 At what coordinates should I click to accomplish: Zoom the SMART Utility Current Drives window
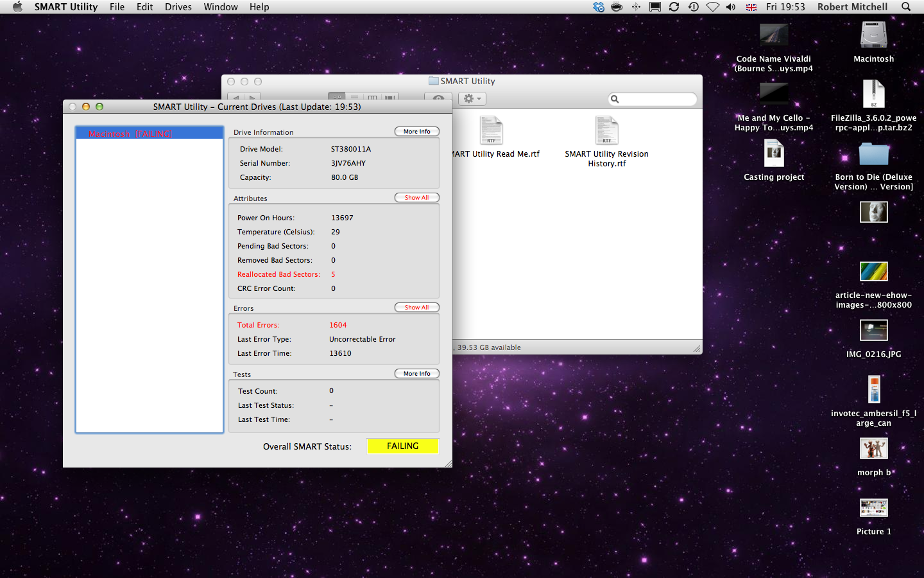tap(99, 107)
